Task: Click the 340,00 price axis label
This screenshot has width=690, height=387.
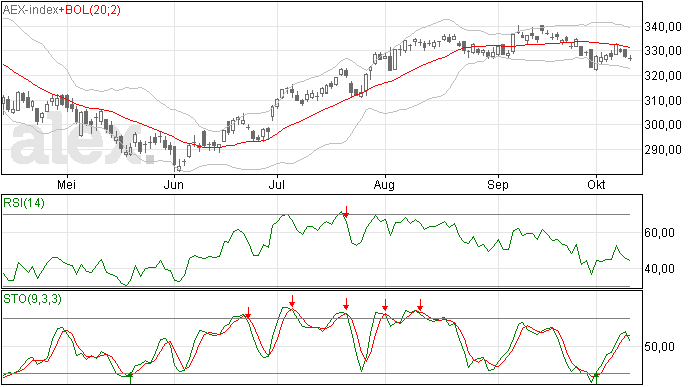Action: (x=663, y=27)
